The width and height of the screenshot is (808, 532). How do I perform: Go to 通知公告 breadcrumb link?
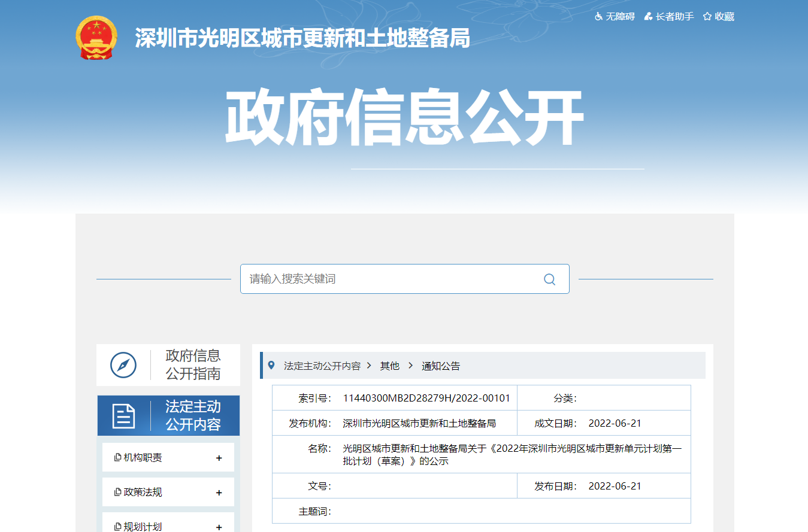coord(441,366)
